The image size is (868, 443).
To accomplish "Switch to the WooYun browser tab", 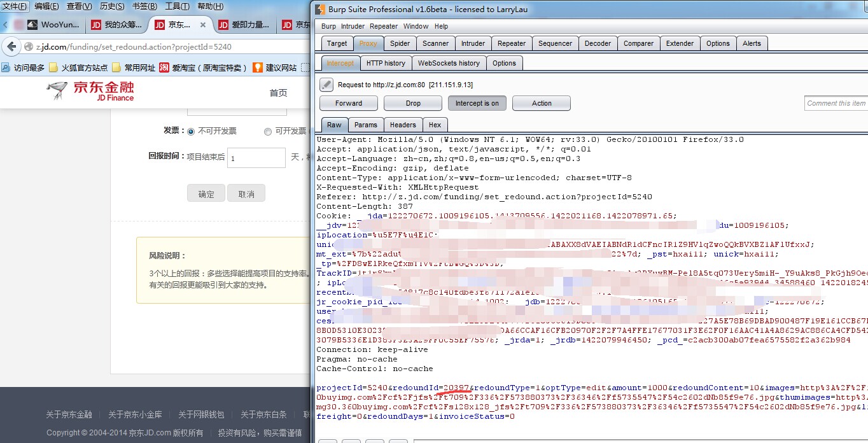I will click(x=53, y=25).
